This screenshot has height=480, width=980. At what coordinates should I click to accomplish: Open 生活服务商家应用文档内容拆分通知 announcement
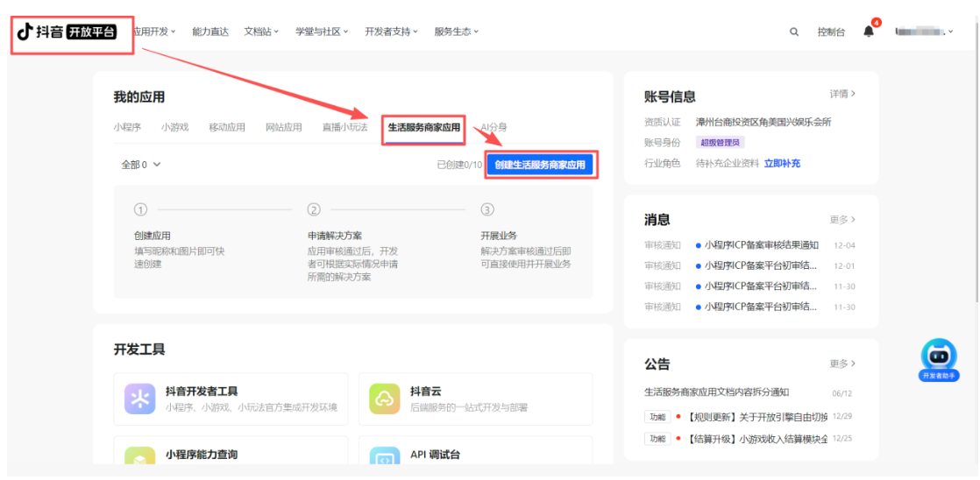[x=717, y=392]
